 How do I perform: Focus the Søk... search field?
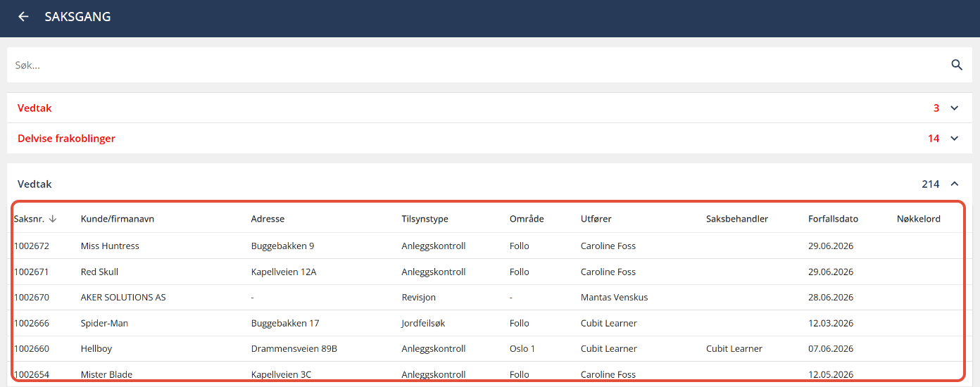click(x=479, y=65)
